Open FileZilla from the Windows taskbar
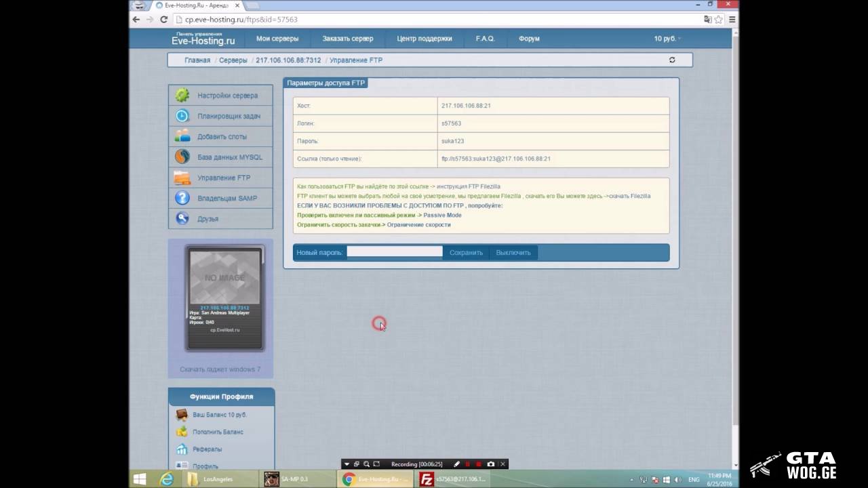This screenshot has width=868, height=488. tap(427, 479)
